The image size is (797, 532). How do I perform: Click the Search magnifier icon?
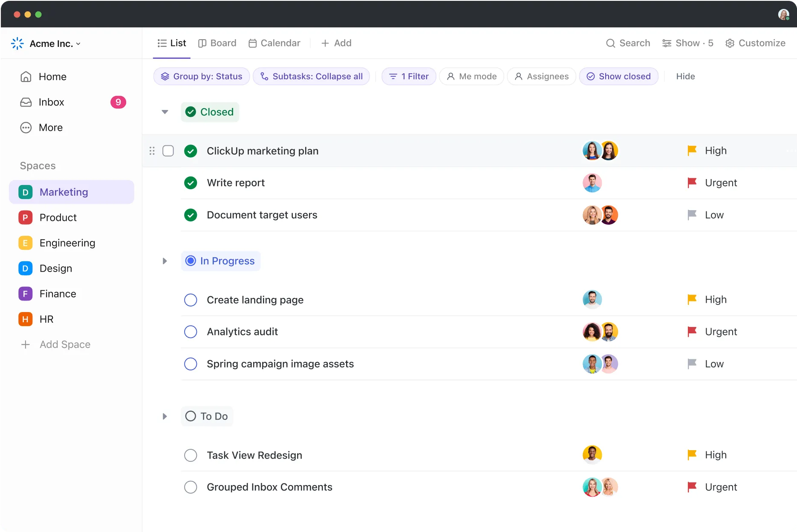tap(610, 43)
